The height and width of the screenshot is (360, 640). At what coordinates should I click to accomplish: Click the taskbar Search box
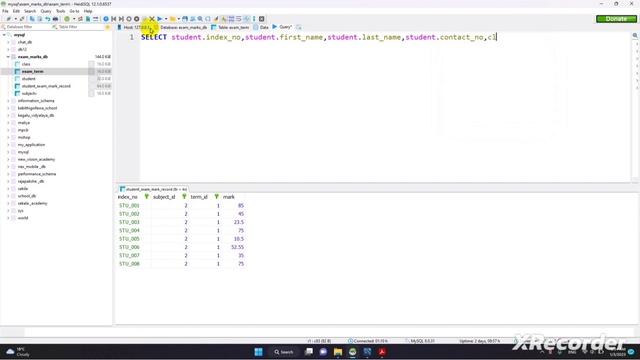point(284,352)
